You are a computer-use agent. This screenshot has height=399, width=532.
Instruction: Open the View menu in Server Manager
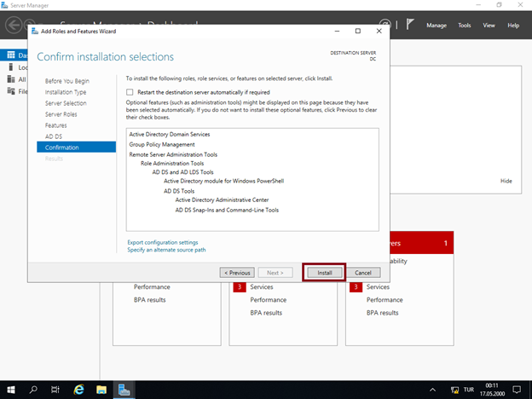click(x=489, y=25)
